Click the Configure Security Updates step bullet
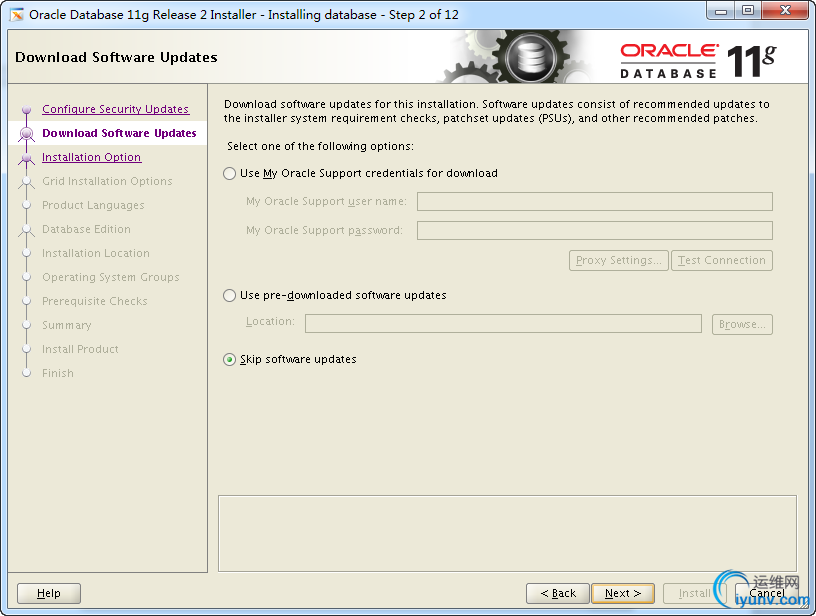816x616 pixels. coord(27,110)
